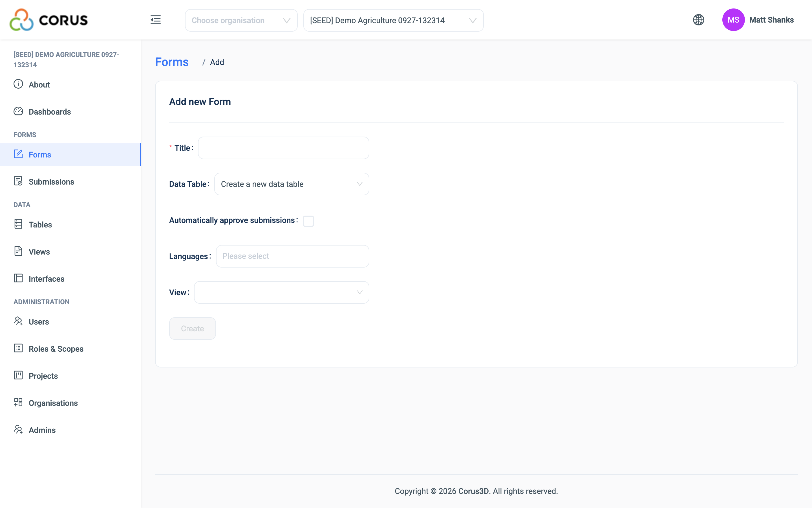Open the language globe icon
Image resolution: width=812 pixels, height=508 pixels.
(x=699, y=20)
